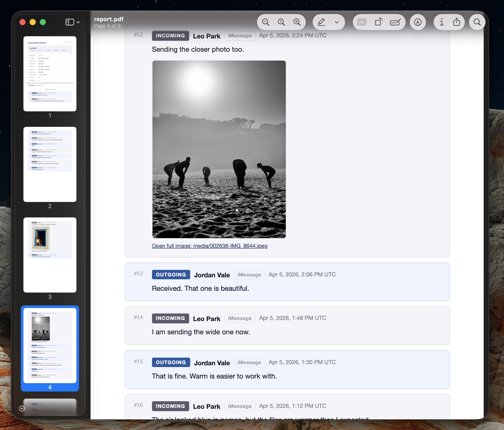Open full image media/002638-IMG_8644.jpeg link

(x=209, y=246)
